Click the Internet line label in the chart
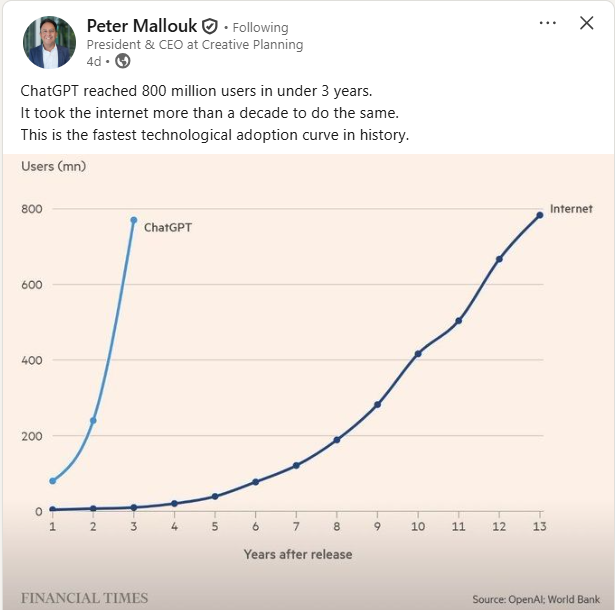The width and height of the screenshot is (615, 610). point(571,209)
